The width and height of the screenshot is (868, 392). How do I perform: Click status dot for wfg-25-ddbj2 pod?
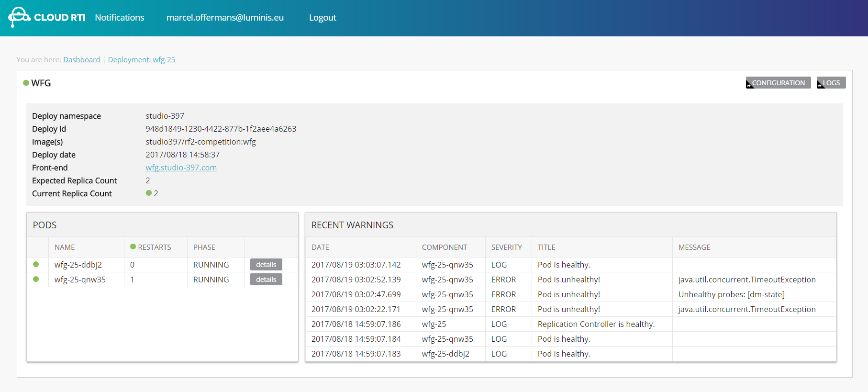pos(36,264)
